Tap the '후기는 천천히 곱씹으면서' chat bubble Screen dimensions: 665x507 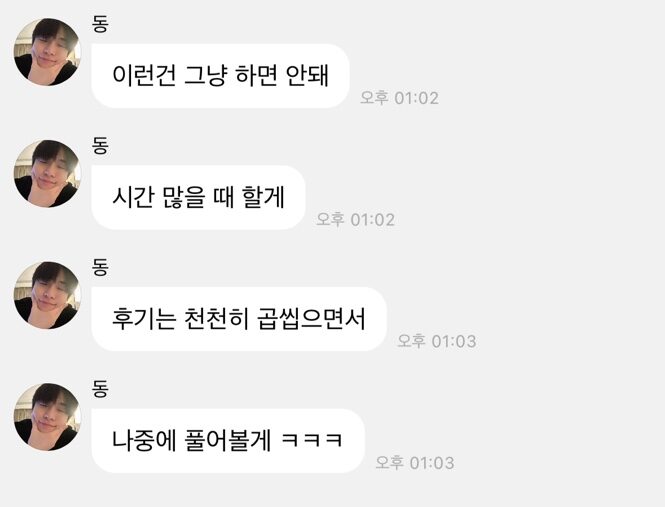point(239,319)
